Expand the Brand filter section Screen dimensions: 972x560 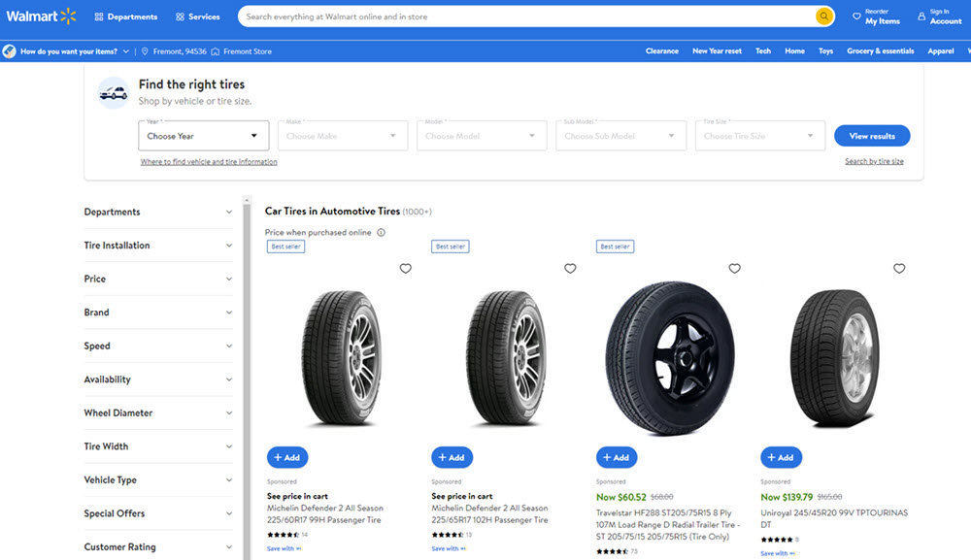(158, 312)
